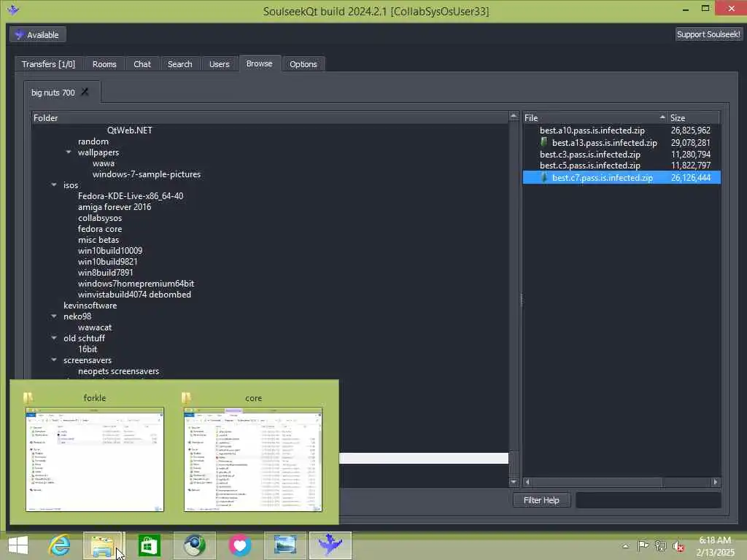Open the globe browser taskbar icon
The image size is (747, 560).
click(194, 545)
